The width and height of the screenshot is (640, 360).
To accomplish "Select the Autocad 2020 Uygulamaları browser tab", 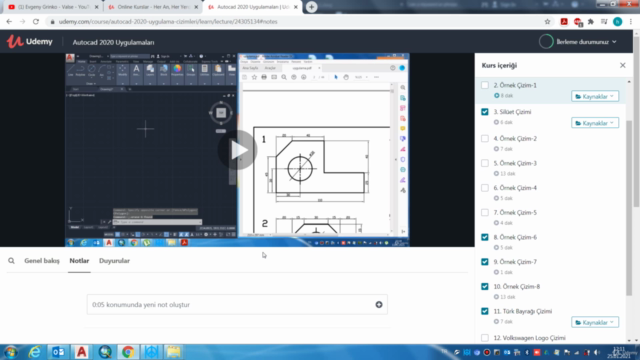I will click(x=252, y=7).
